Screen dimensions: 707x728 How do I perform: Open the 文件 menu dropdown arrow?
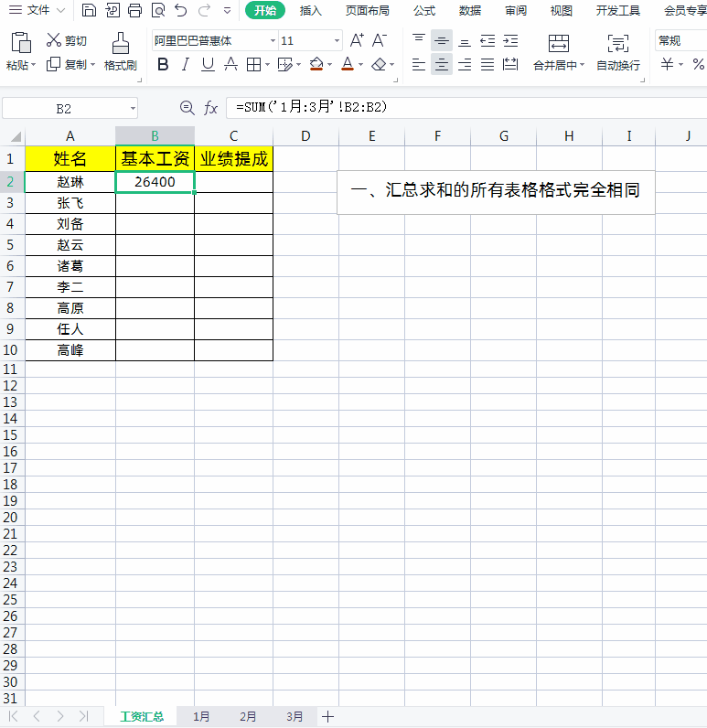[x=60, y=10]
